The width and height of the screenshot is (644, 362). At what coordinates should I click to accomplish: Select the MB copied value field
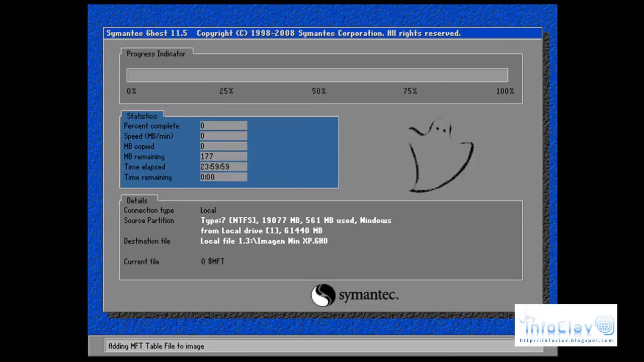point(223,146)
